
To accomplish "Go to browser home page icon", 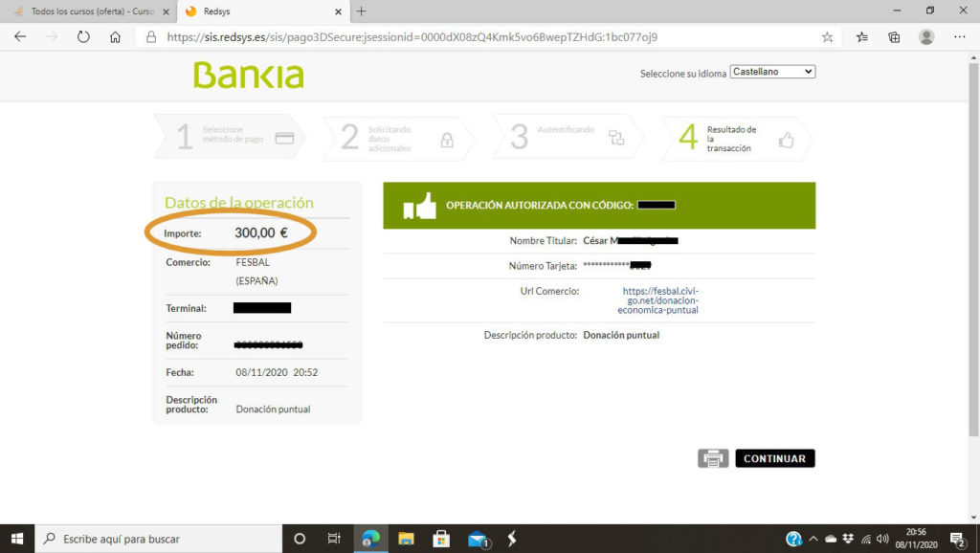I will 115,37.
